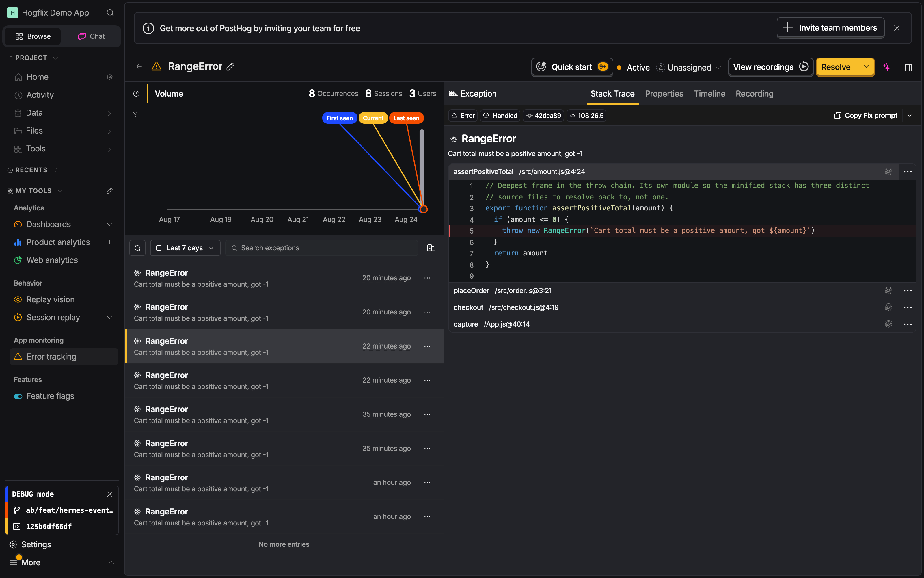Switch to the Timeline tab

point(709,94)
